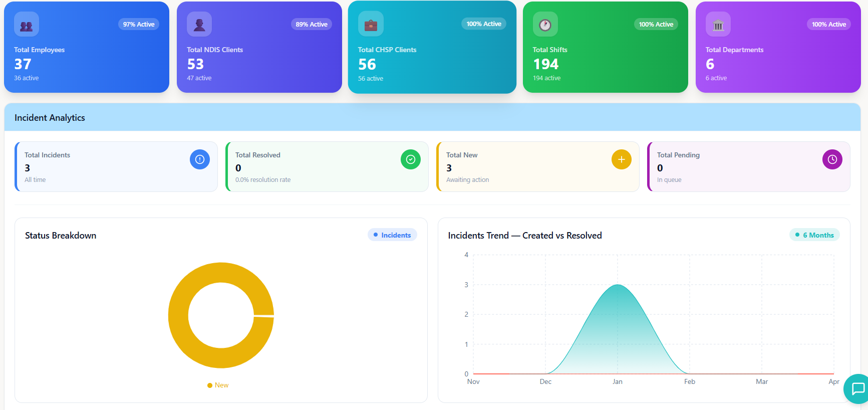Click the Total Pending label
Screen dimensions: 868x410
(678, 155)
